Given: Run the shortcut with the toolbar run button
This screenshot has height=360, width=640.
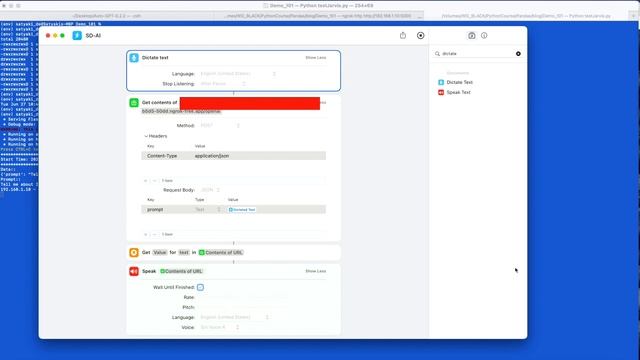Looking at the screenshot, I should [420, 36].
